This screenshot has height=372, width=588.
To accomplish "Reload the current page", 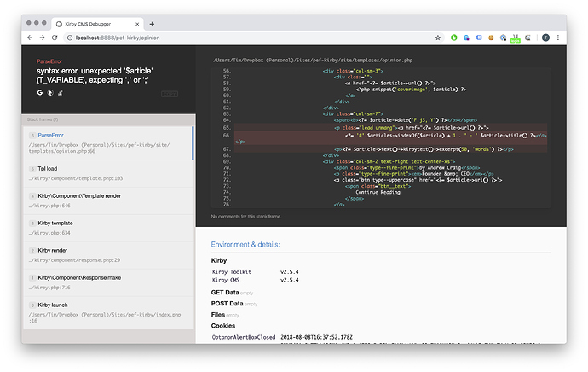I will click(x=55, y=38).
